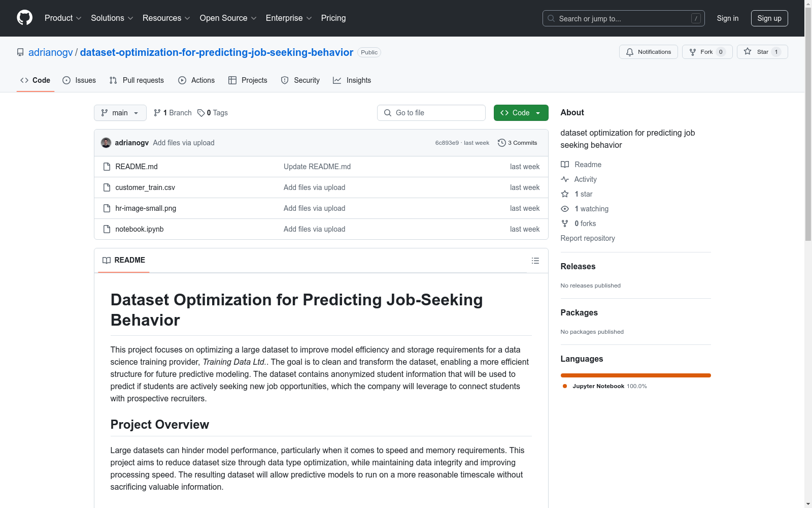Click the hr-image-small.png file icon
Screen dimensions: 812x508
(x=107, y=208)
